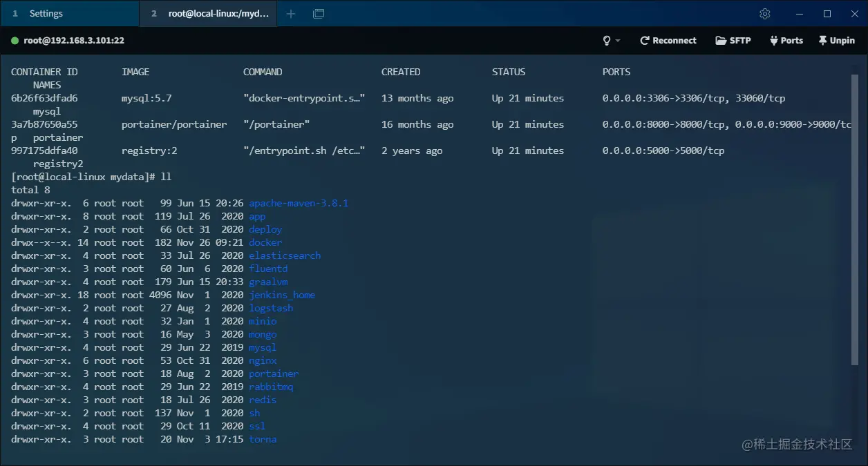Click the PORTS column header
Viewport: 868px width, 466px height.
click(616, 72)
